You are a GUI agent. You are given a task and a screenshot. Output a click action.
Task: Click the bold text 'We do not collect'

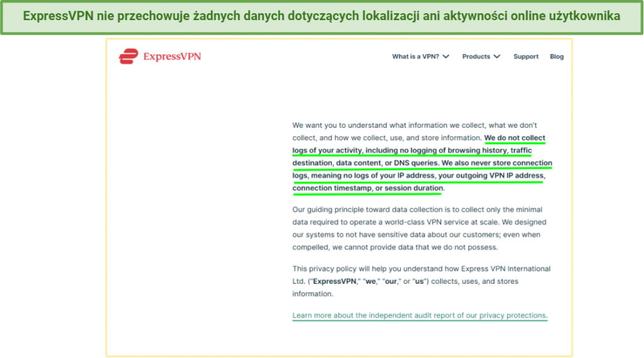point(514,138)
